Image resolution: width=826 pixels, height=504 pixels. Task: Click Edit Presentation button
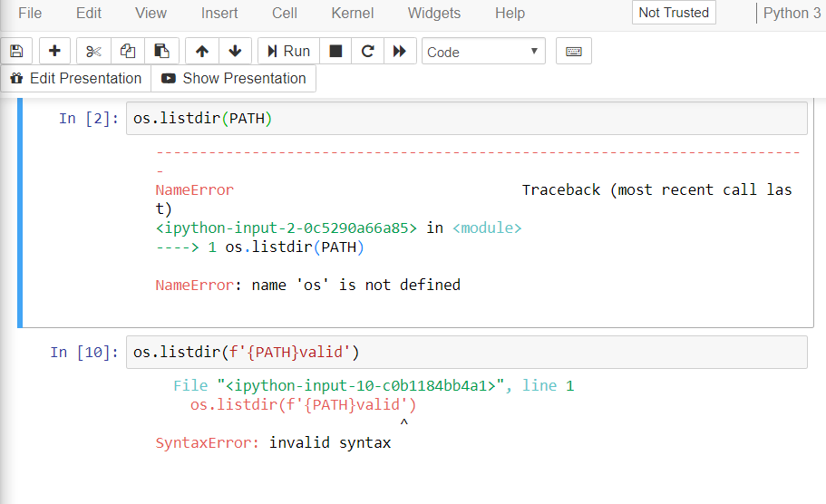(76, 79)
